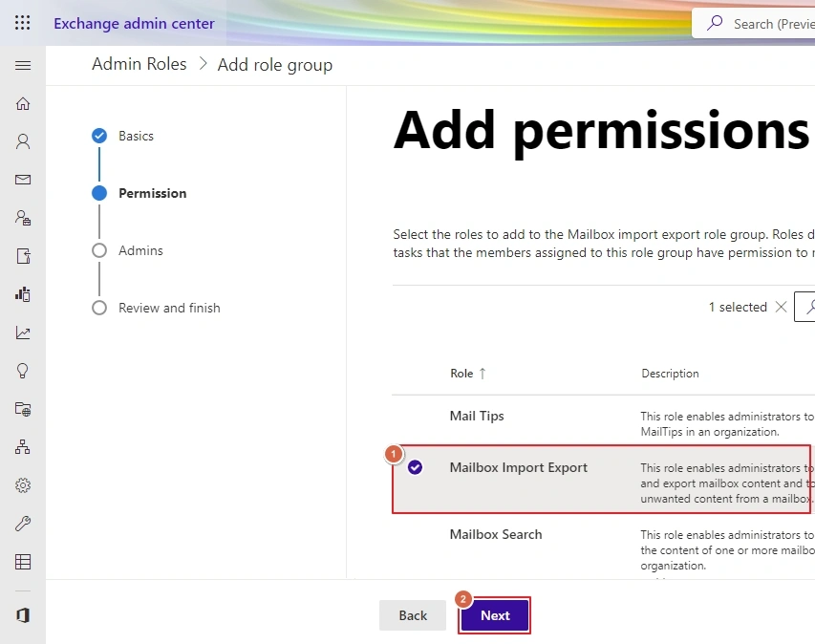
Task: Open Reports line-chart sidebar icon
Action: (x=23, y=333)
